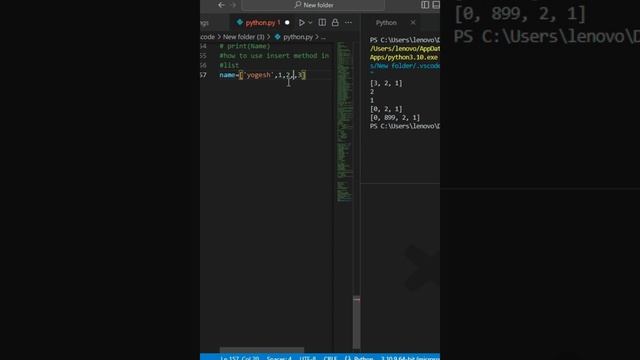
Task: Click the python3.10.exe path in terminal
Action: point(404,58)
